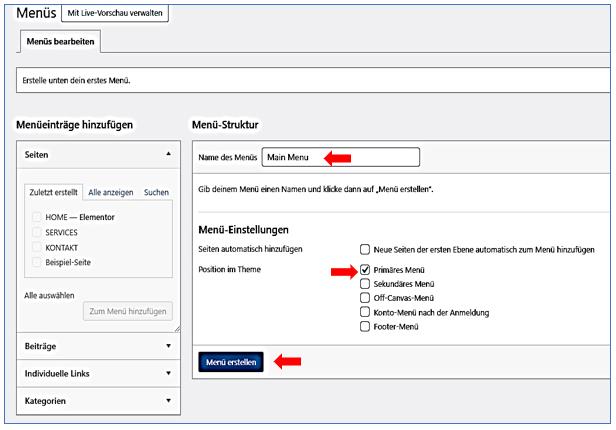Check Neue Seiten automatisch hinzufügen option
Viewport: 616px width, 430px height.
coord(365,248)
